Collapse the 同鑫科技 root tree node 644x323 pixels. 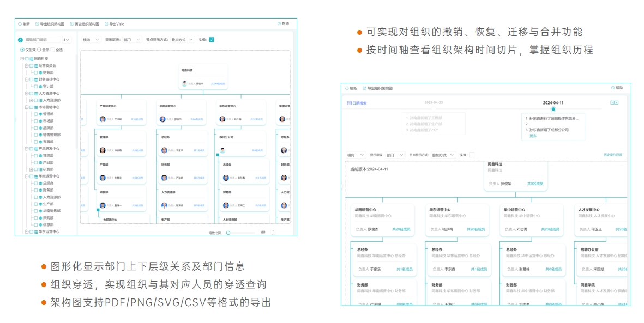click(22, 59)
